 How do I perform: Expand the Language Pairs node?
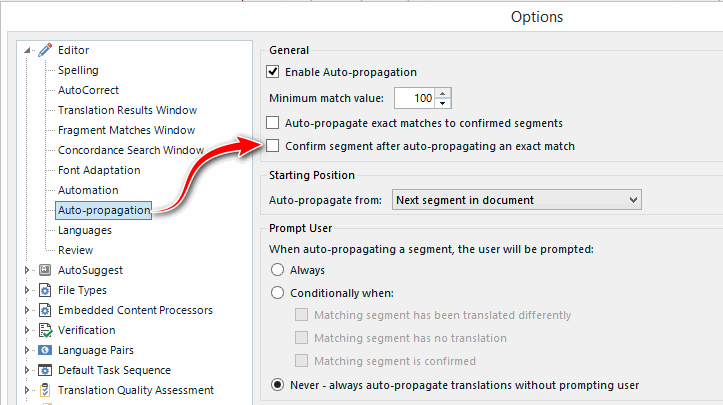pos(27,350)
